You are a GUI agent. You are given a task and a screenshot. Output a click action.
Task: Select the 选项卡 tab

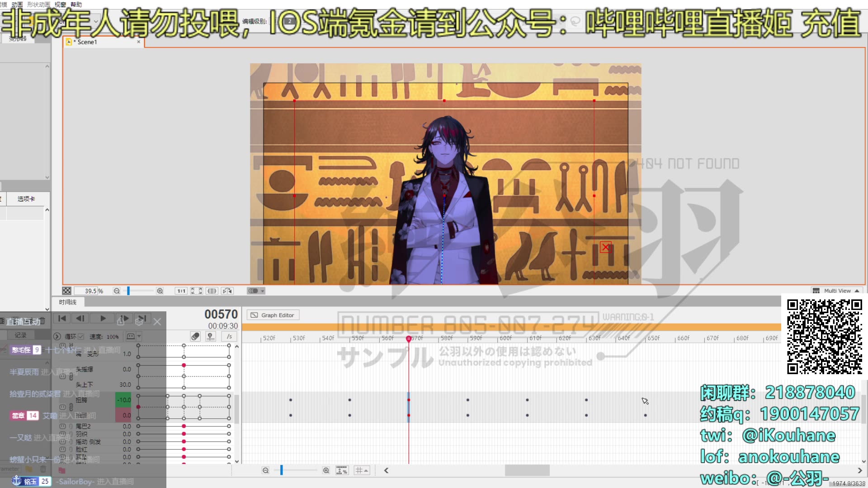26,199
